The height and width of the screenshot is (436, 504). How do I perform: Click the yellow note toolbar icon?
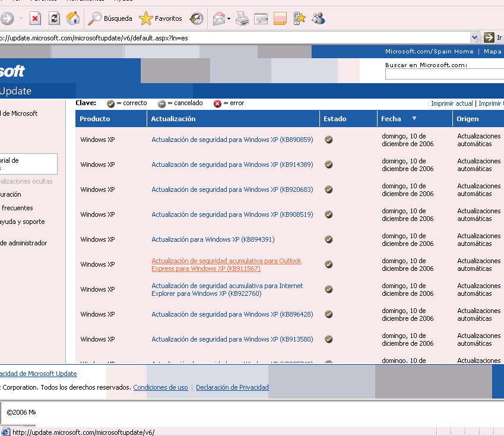click(x=280, y=18)
